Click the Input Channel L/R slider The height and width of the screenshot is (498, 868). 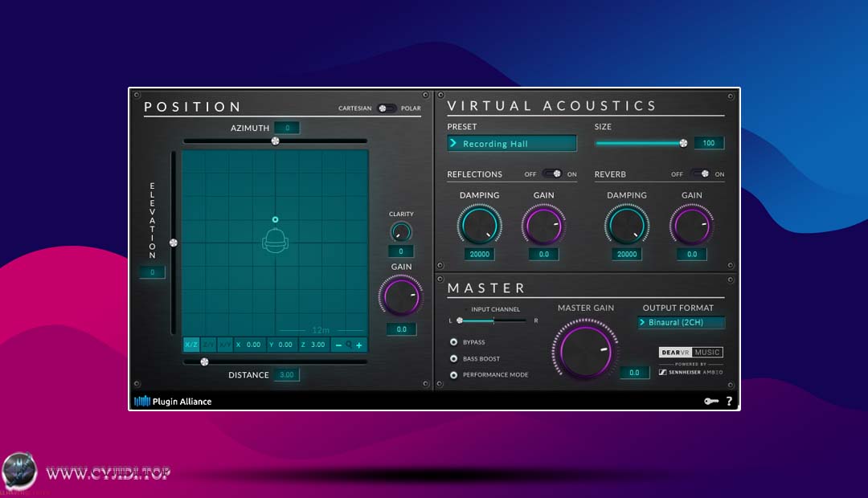click(493, 320)
